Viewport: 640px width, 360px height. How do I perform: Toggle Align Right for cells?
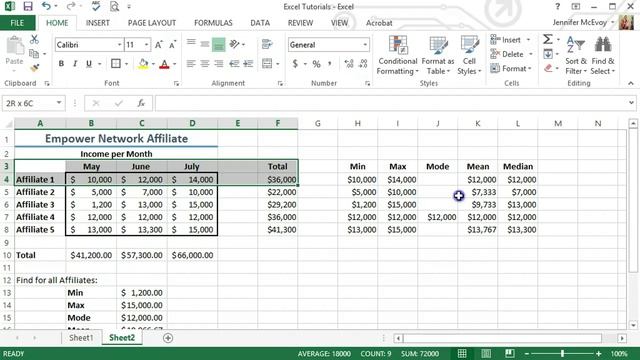pyautogui.click(x=219, y=64)
